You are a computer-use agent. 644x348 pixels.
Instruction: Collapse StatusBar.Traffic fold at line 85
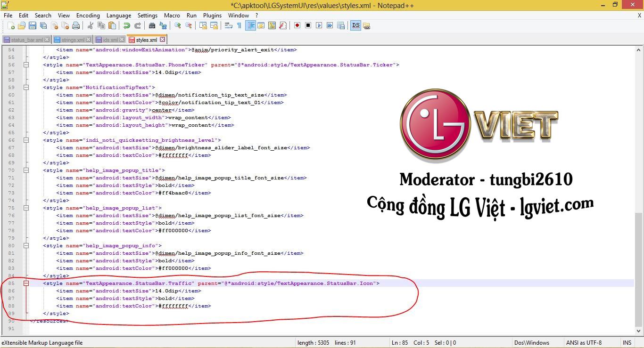tap(26, 283)
